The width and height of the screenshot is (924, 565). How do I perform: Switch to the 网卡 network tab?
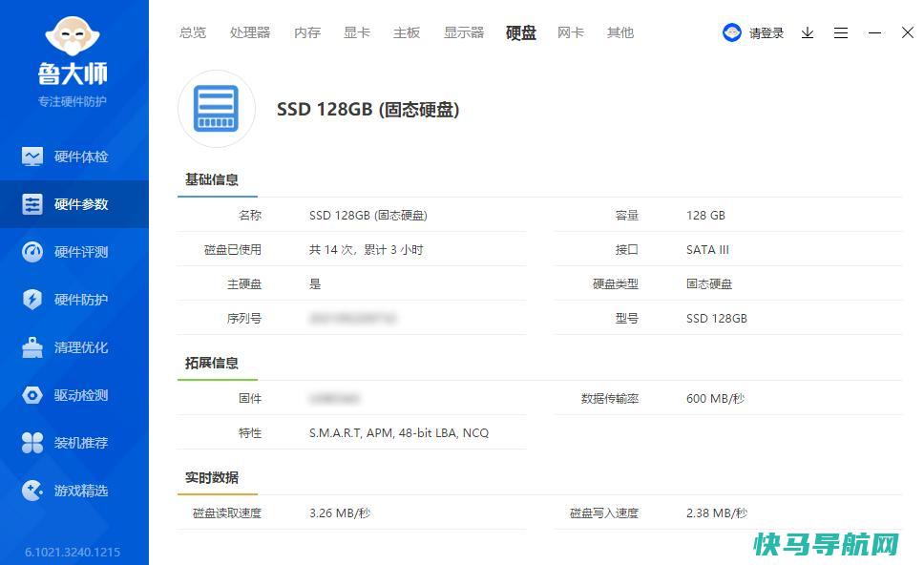[571, 32]
